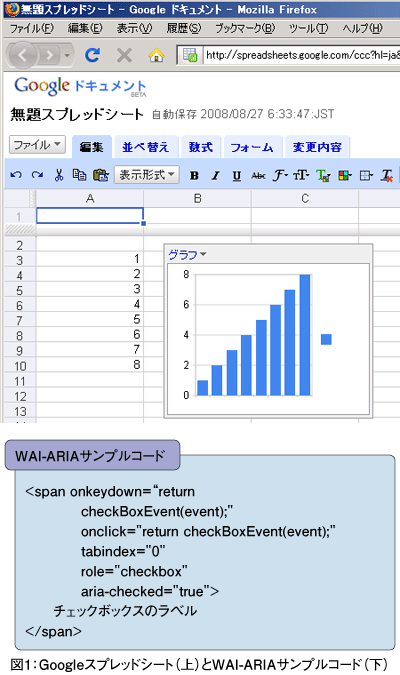Click the remove formatting icon
This screenshot has width=400, height=675.
387,175
